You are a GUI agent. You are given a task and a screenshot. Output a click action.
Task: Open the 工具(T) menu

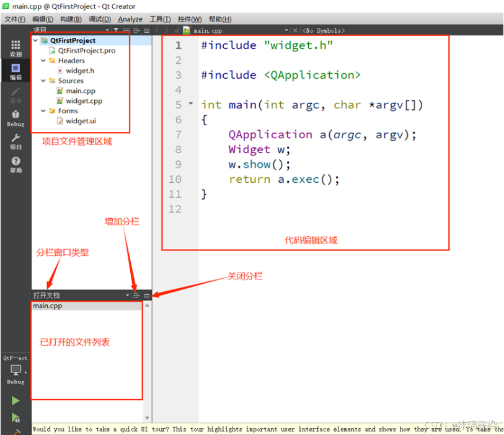[x=160, y=19]
